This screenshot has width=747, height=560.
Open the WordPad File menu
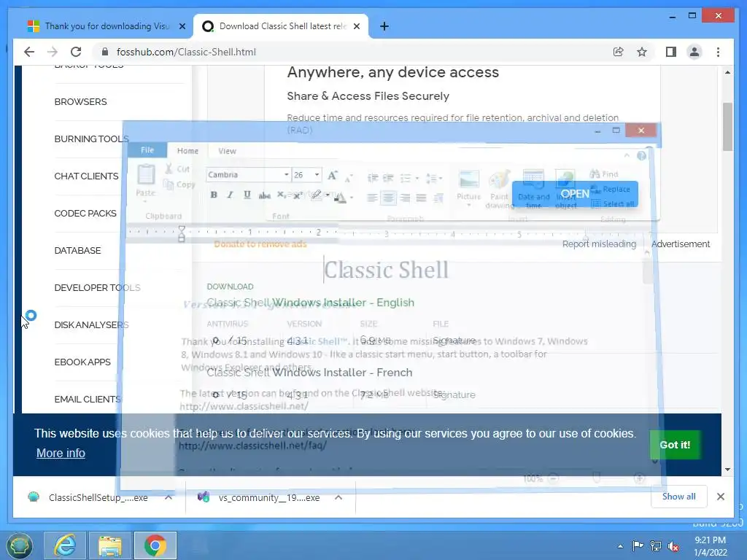(x=147, y=150)
